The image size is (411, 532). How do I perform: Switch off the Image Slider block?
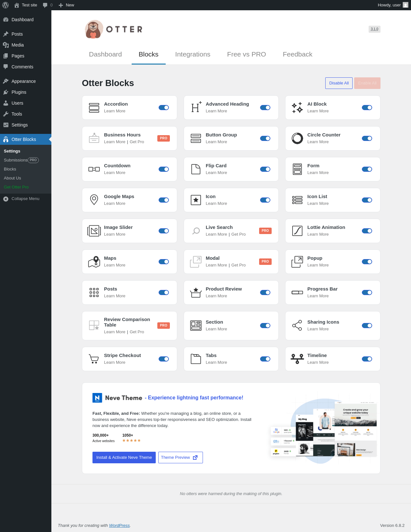tap(164, 231)
